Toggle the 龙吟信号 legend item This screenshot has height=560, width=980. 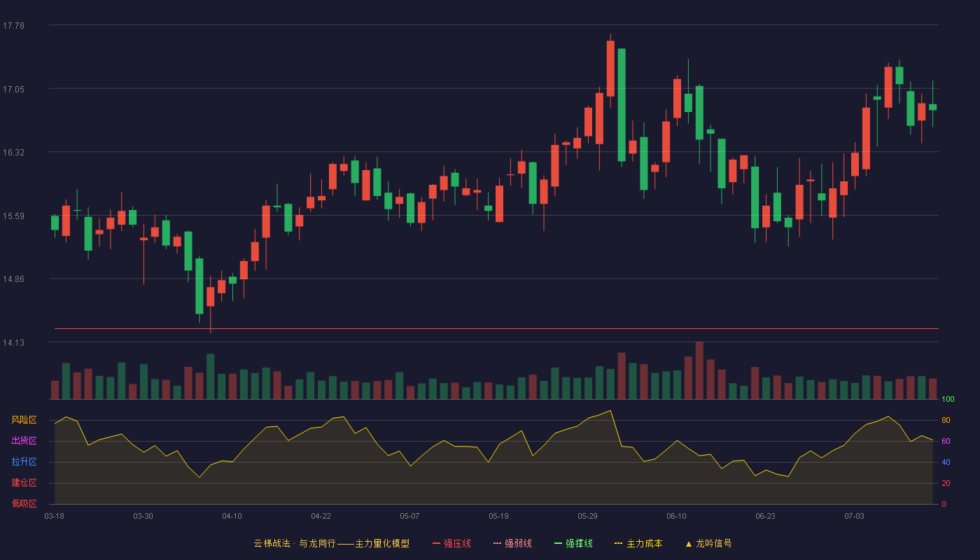click(708, 543)
